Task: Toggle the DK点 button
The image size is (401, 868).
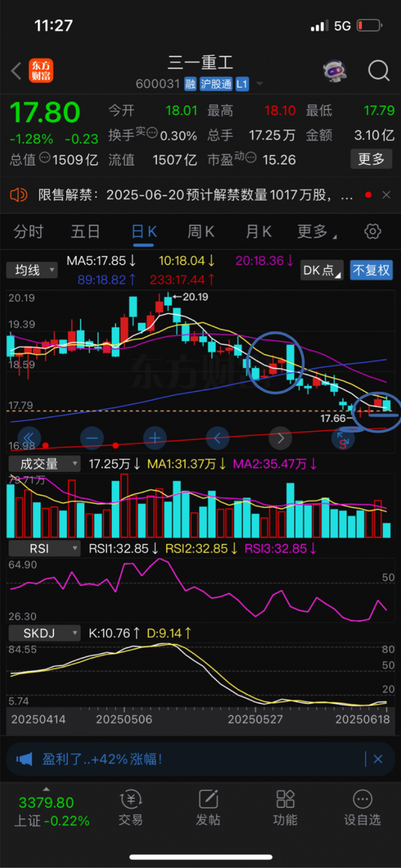Action: pyautogui.click(x=322, y=270)
